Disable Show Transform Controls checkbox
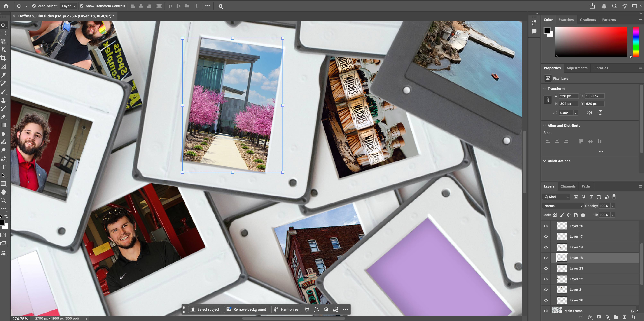Viewport: 644px width, 321px height. point(82,6)
